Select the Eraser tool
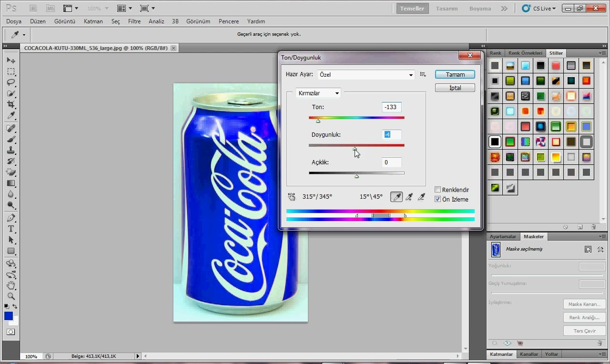 point(11,172)
